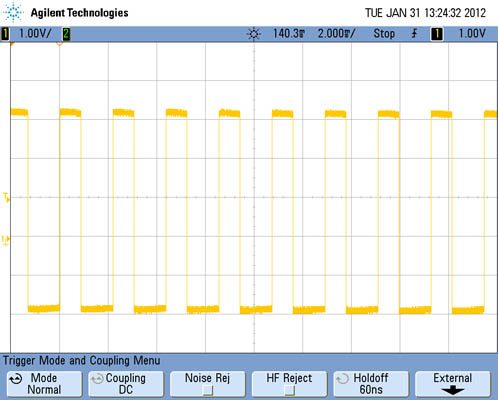Click the trigger level marker T
The image size is (498, 400).
click(6, 197)
